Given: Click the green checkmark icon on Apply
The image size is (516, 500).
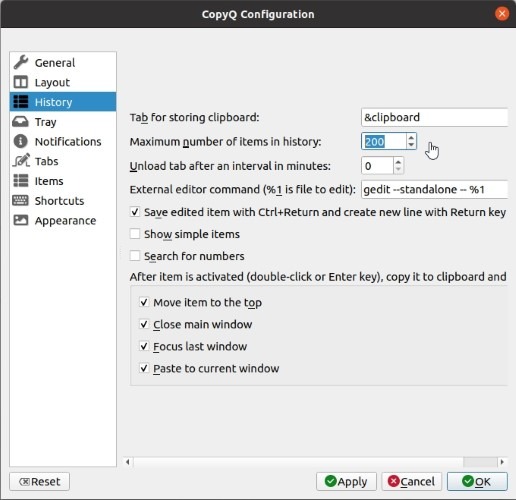Looking at the screenshot, I should (331, 481).
